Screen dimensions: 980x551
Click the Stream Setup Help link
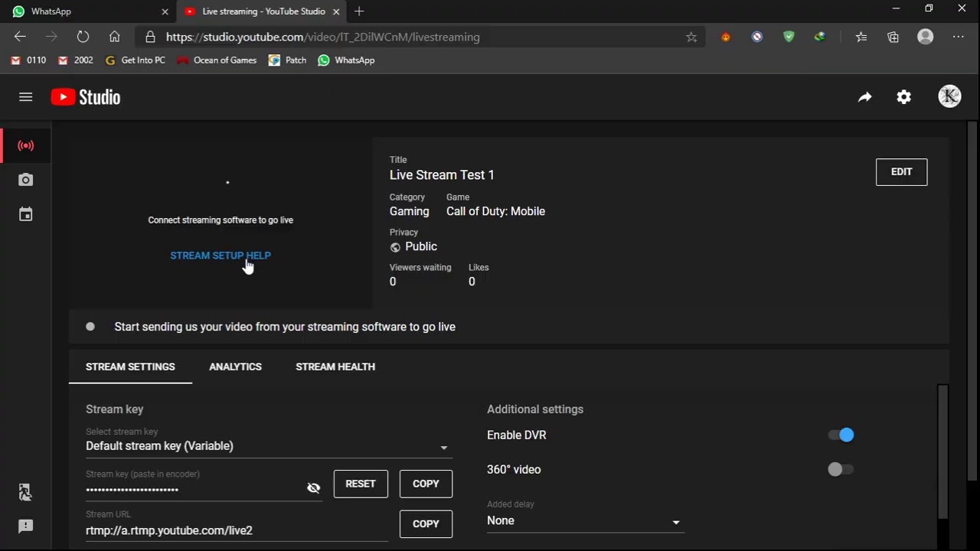pos(220,256)
